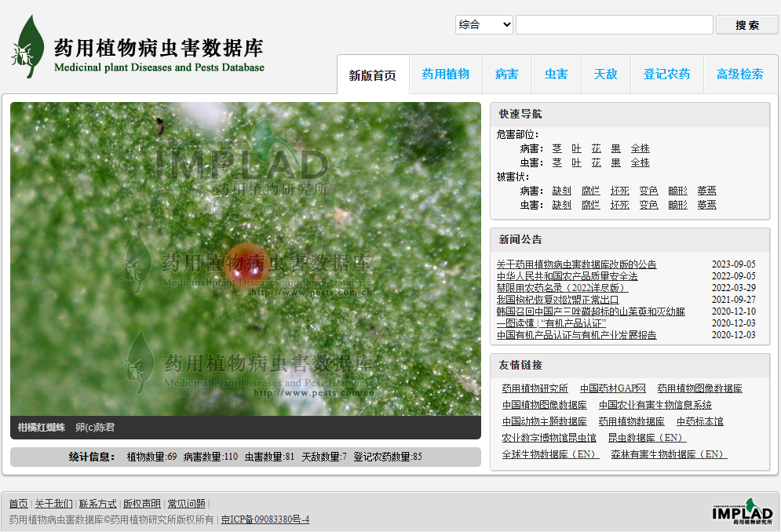Visit the 森林有害生物数据库（EN） link
The width and height of the screenshot is (781, 532).
pos(669,454)
